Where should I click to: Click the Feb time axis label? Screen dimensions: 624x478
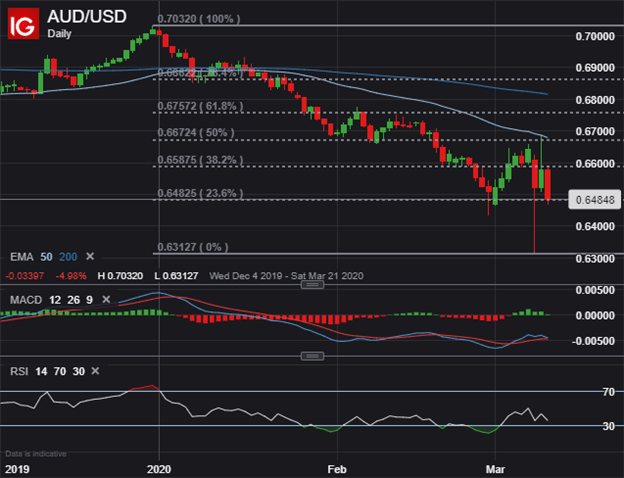click(x=337, y=469)
